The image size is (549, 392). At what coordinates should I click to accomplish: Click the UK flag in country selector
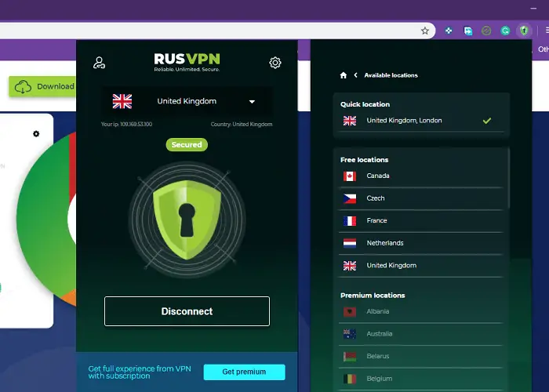(x=122, y=101)
